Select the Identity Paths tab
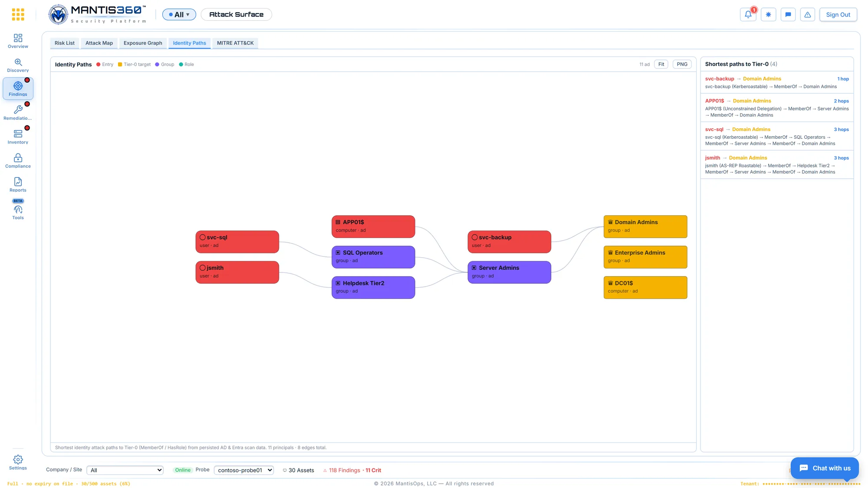 point(190,43)
